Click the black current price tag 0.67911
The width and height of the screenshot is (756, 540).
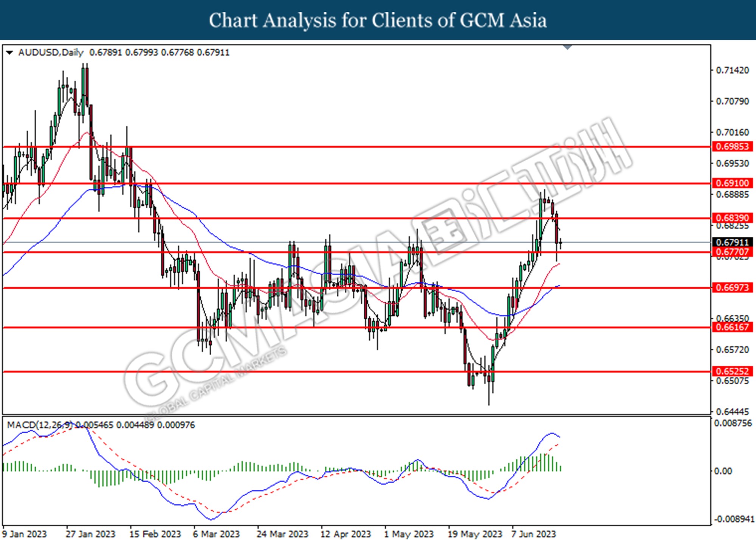(732, 242)
